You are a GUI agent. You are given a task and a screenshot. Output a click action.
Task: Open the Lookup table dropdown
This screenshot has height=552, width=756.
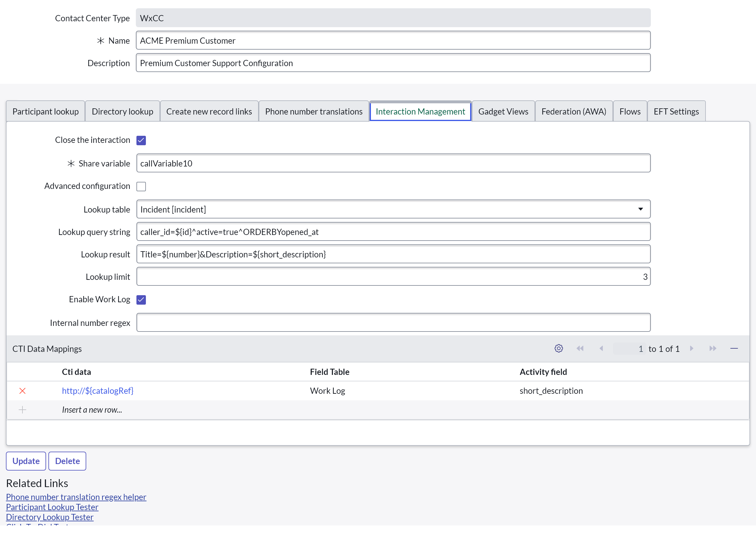(393, 209)
